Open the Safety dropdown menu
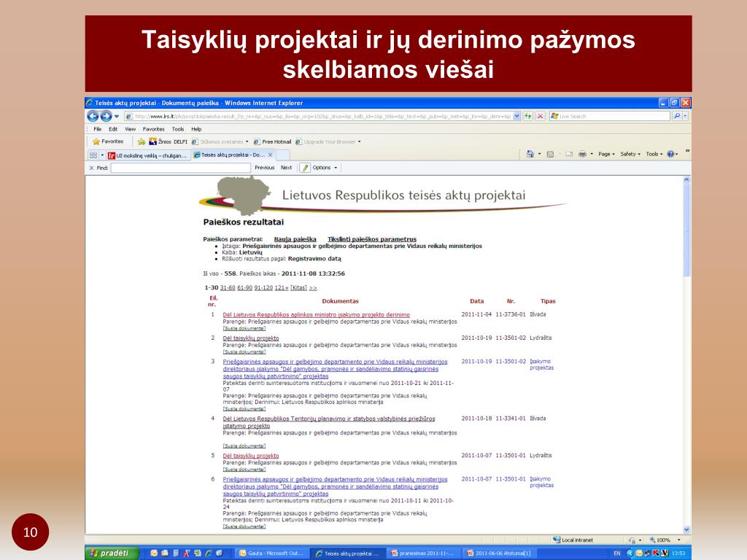 point(630,154)
